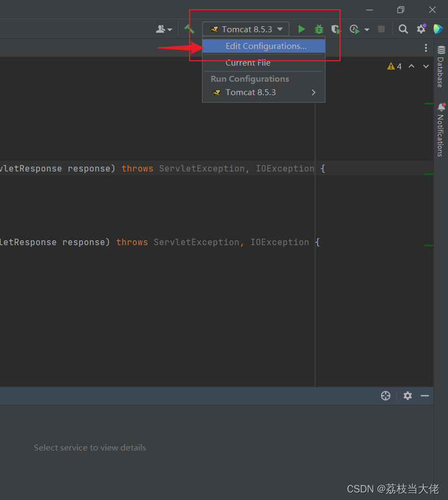The height and width of the screenshot is (500, 448).
Task: Go to previous highlighted problem arrow
Action: click(x=411, y=66)
